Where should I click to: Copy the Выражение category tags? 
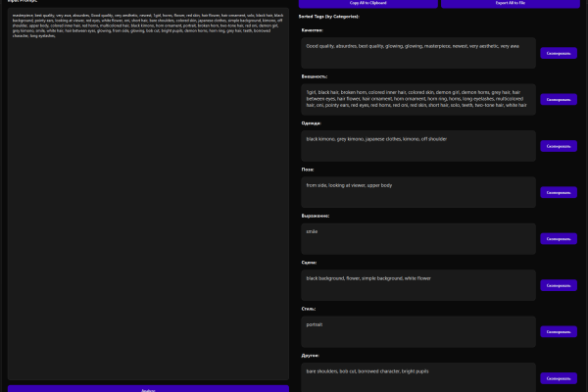[x=559, y=238]
